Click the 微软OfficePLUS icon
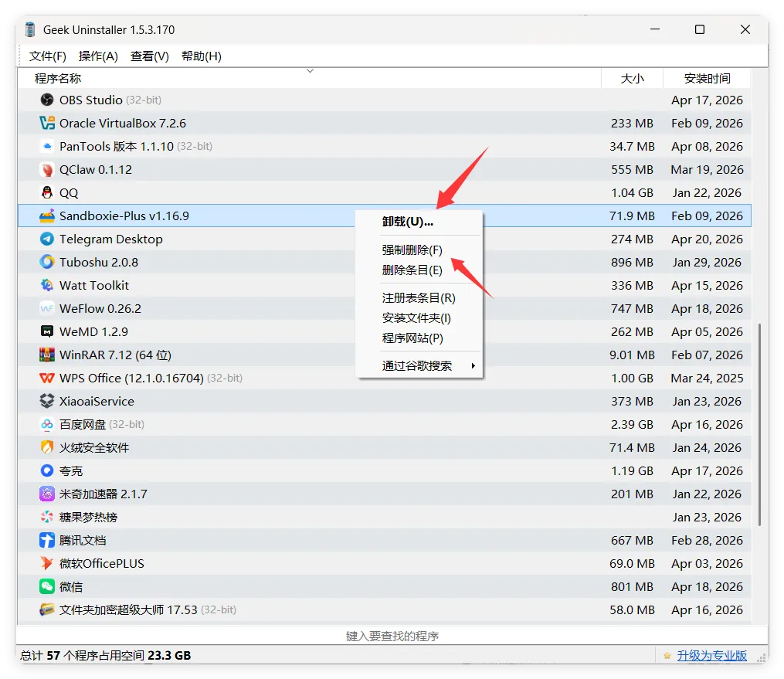Viewport: 784px width, 679px height. (47, 563)
